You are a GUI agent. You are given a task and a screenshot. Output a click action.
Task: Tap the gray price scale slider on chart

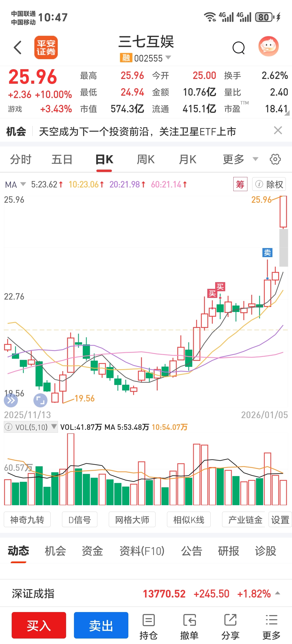pos(283,248)
